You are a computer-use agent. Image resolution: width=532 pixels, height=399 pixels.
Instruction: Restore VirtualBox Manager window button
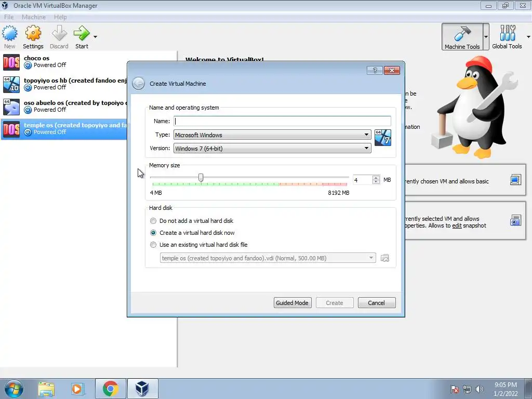[506, 5]
